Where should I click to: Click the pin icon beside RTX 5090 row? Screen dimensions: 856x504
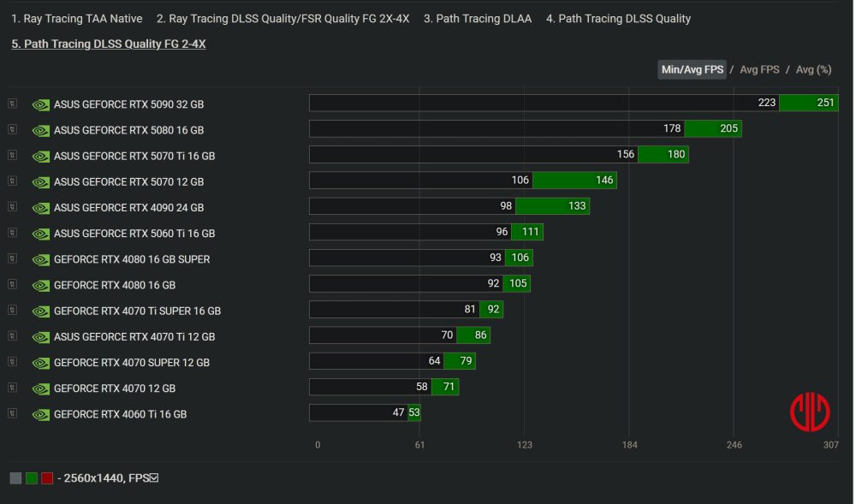pos(12,104)
